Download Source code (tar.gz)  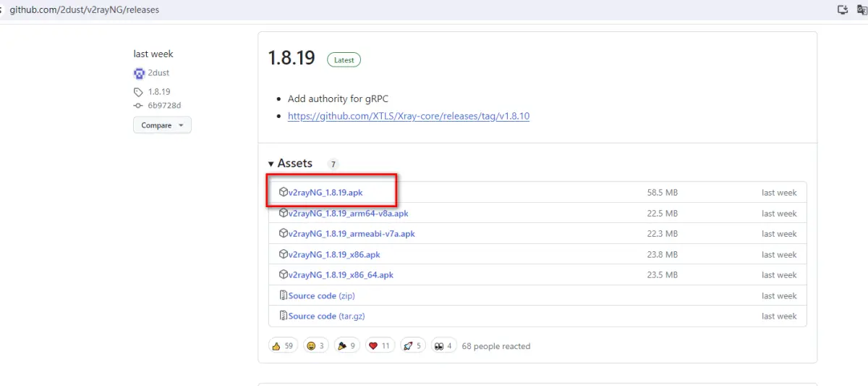coord(327,316)
